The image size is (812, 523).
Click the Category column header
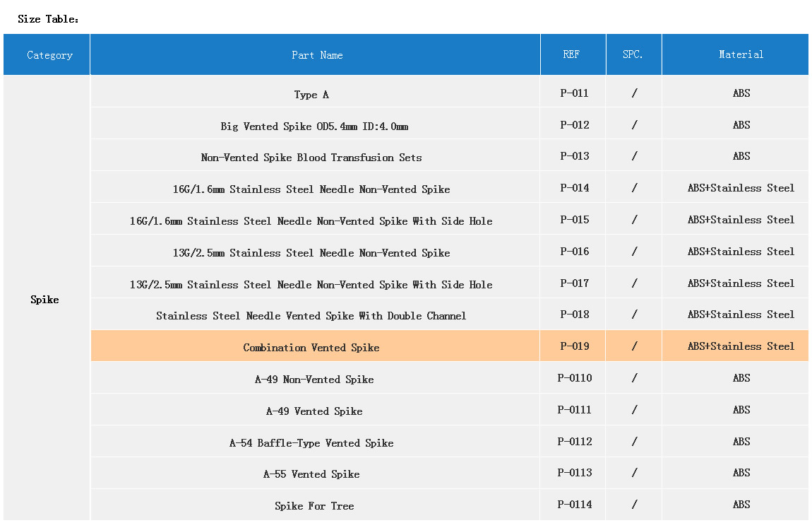49,55
